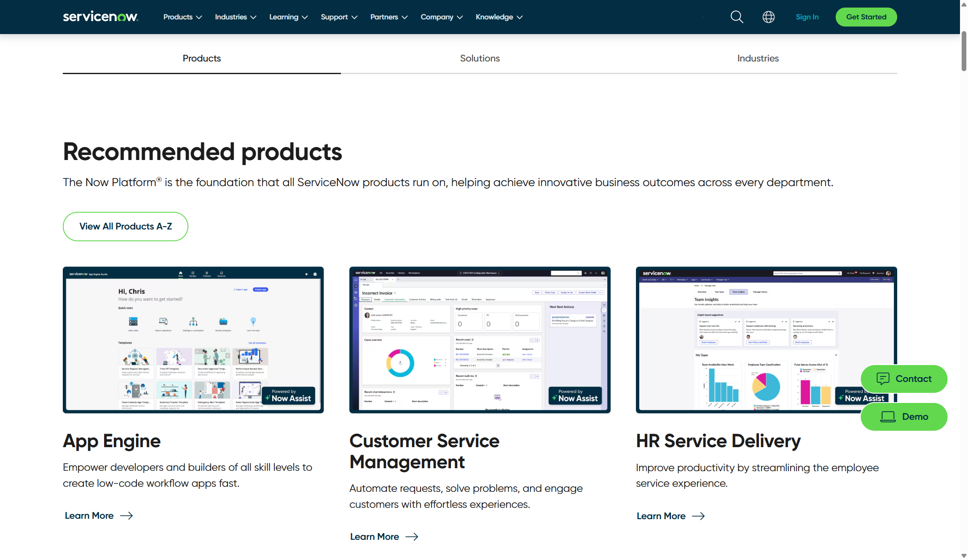The width and height of the screenshot is (968, 560).
Task: Follow the Sign In link
Action: tap(807, 17)
